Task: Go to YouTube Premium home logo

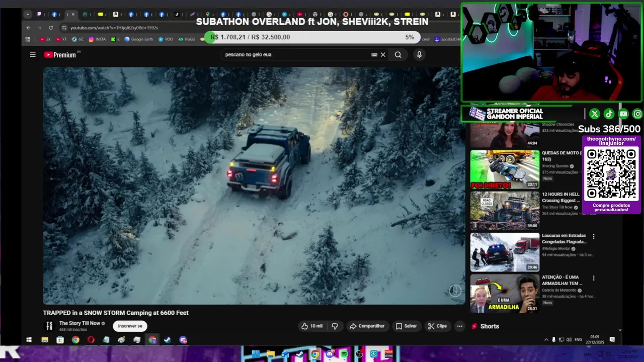Action: [60, 55]
